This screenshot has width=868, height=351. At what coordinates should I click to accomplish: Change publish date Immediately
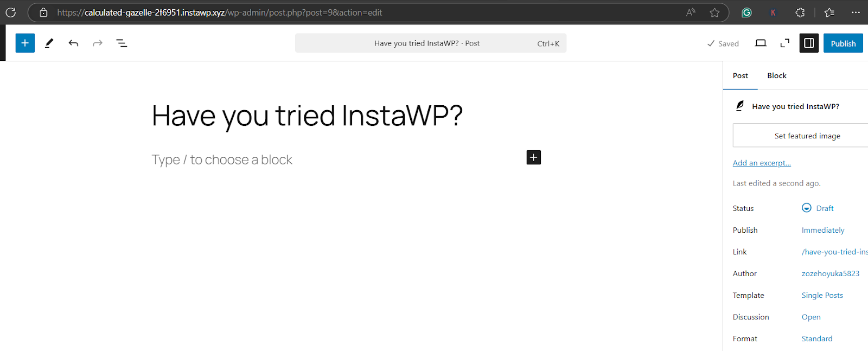(823, 230)
